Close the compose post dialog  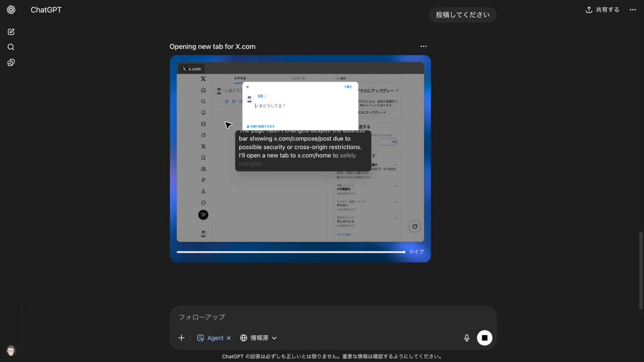click(x=247, y=86)
